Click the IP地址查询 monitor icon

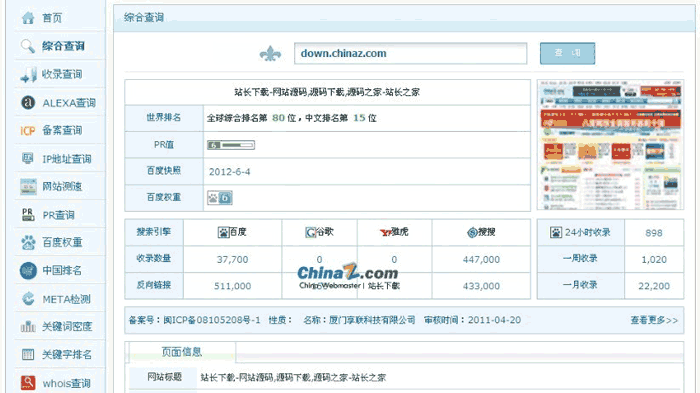(28, 158)
